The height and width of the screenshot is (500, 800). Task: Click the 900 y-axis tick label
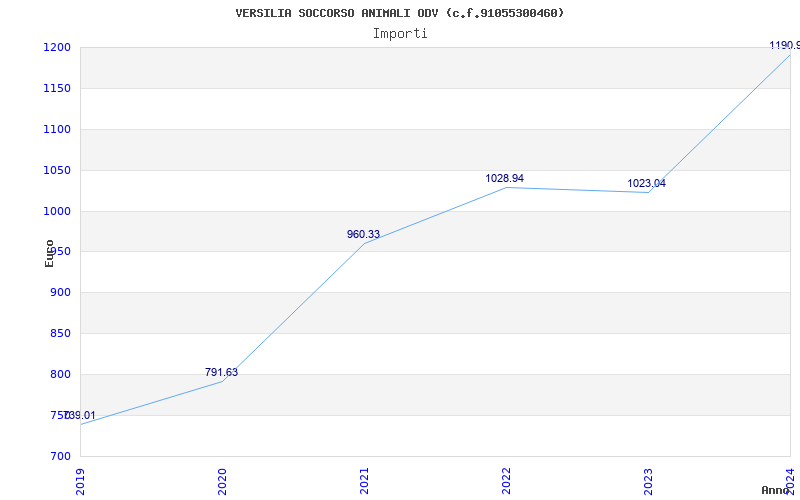click(x=60, y=293)
